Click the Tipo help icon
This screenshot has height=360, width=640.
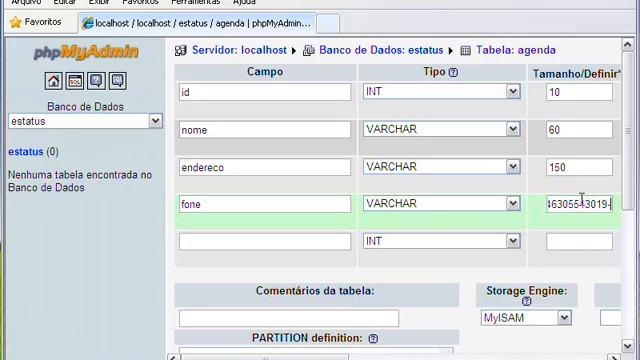453,73
